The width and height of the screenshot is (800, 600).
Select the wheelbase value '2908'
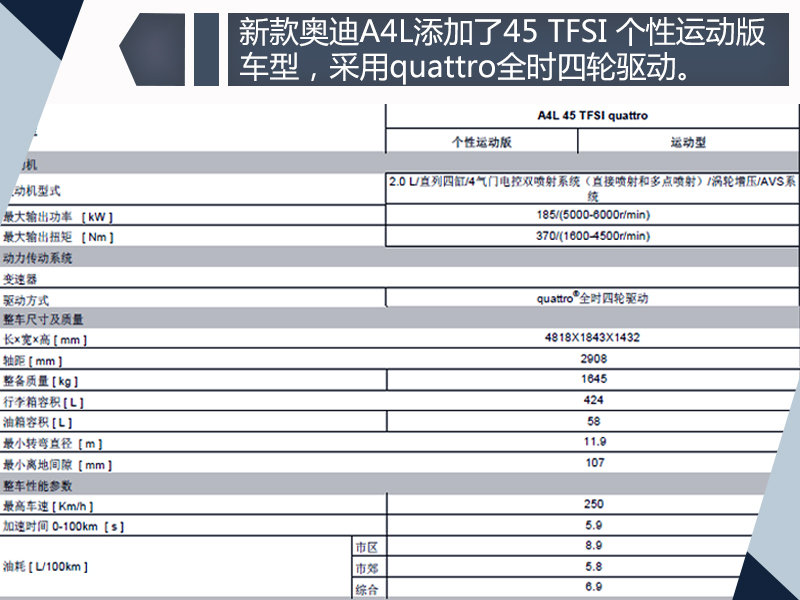pos(594,359)
